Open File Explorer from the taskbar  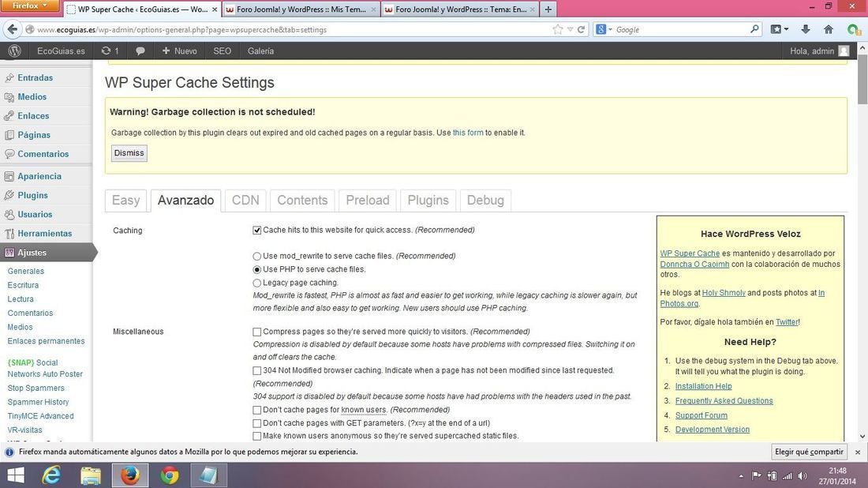pyautogui.click(x=90, y=475)
